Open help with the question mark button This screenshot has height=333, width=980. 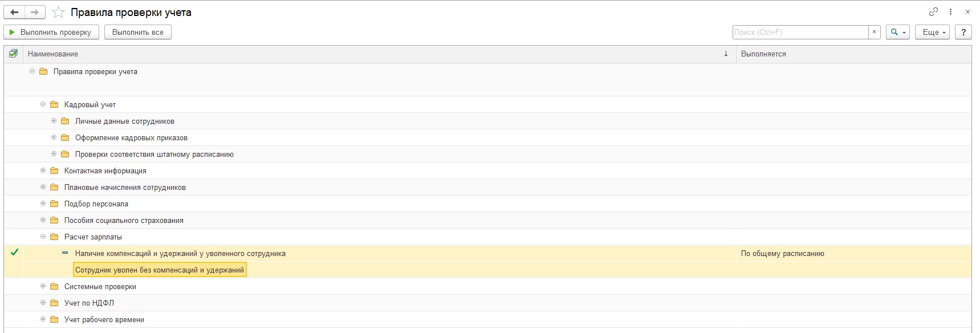963,32
